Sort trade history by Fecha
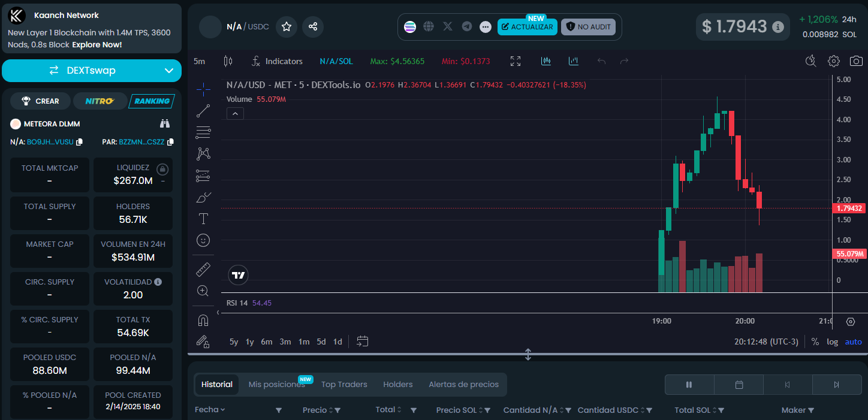 210,410
